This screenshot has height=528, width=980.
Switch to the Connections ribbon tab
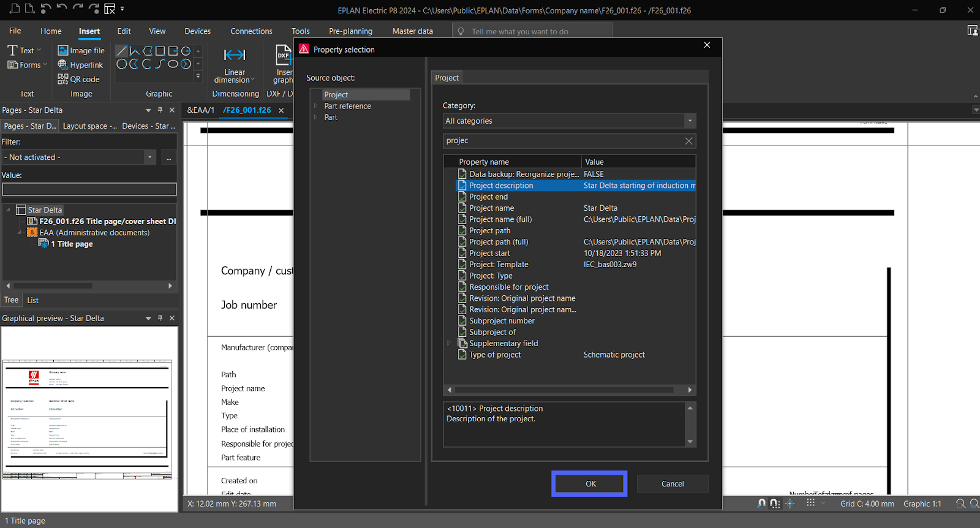[x=251, y=31]
